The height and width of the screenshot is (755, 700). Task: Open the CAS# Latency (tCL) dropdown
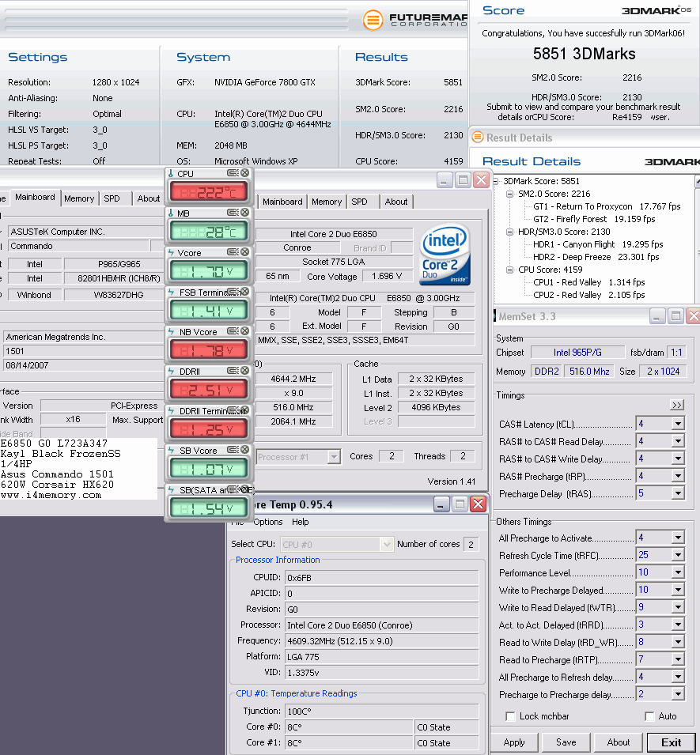[678, 424]
